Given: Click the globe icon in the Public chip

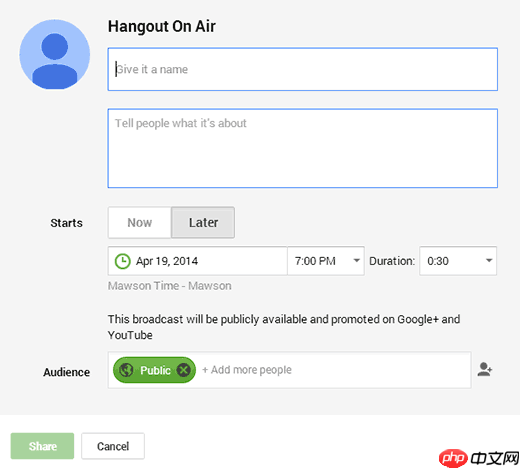Looking at the screenshot, I should [126, 370].
